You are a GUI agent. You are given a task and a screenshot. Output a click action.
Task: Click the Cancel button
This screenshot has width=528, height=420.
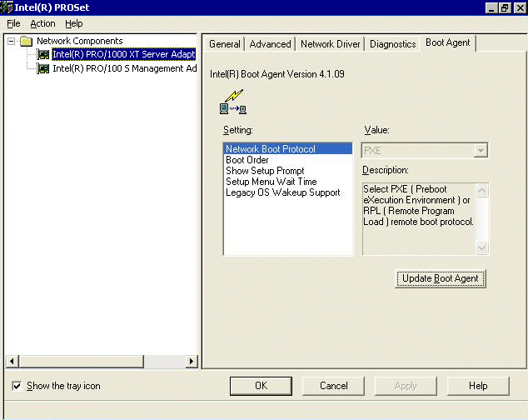(x=334, y=386)
